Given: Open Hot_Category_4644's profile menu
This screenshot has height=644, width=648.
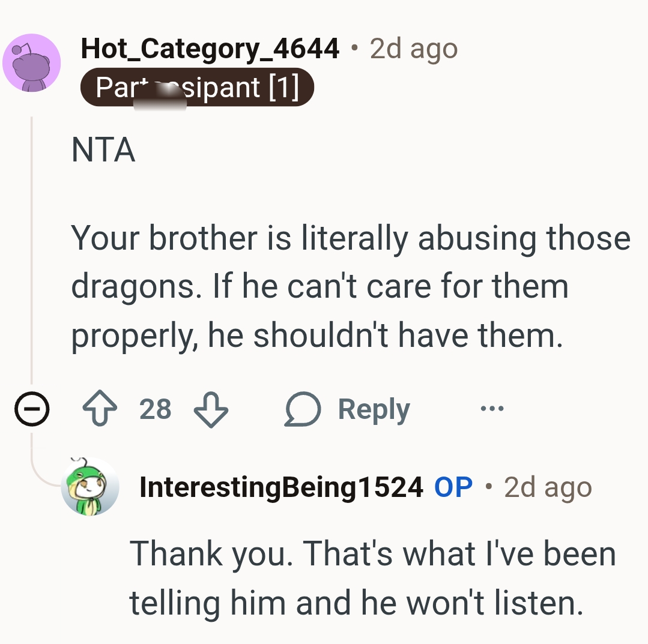Looking at the screenshot, I should [209, 49].
